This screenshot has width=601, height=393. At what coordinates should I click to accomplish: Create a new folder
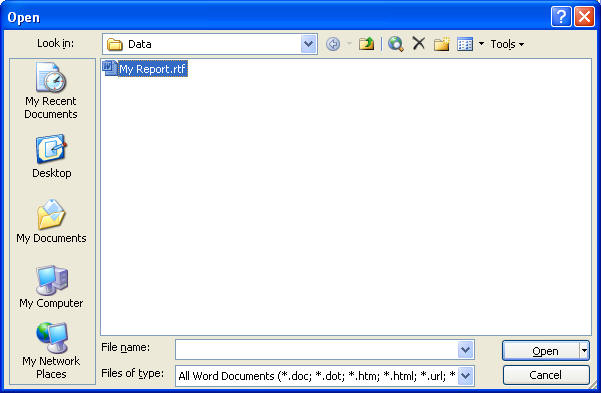(442, 44)
